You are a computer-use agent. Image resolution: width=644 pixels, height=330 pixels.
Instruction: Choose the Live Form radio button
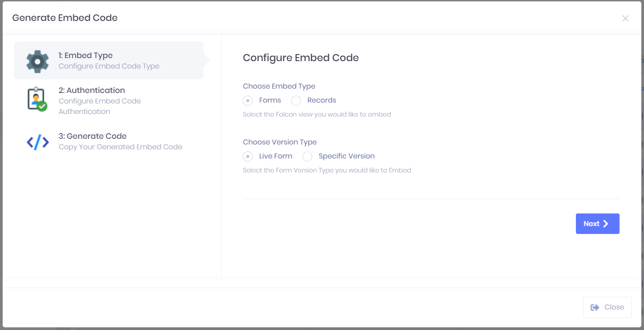[x=248, y=157]
